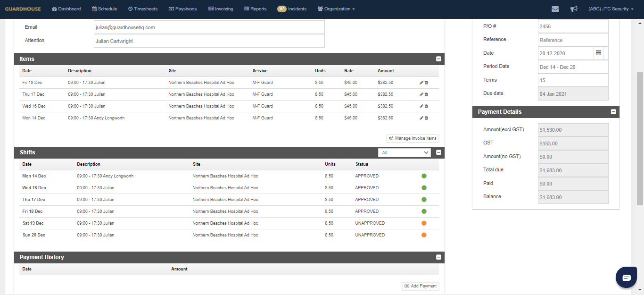644x295 pixels.
Task: Click into the Attention field
Action: [x=209, y=41]
